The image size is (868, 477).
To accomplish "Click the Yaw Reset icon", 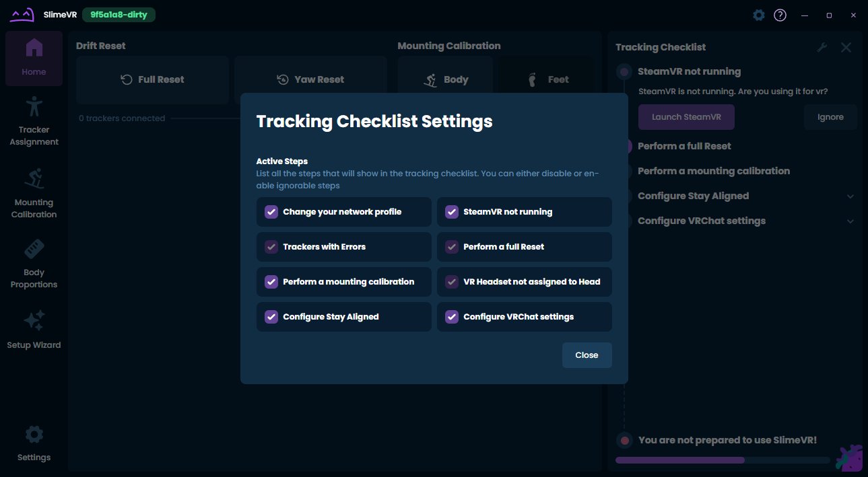I will click(x=283, y=79).
